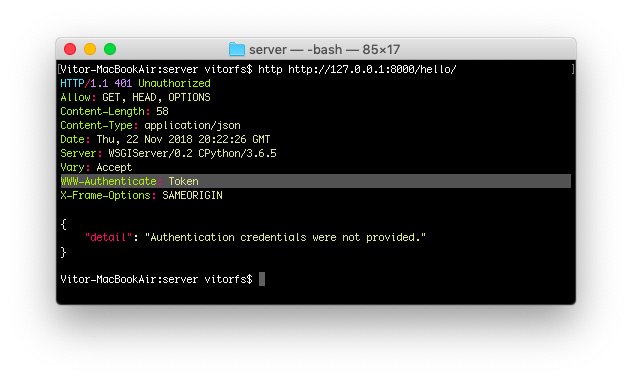Click the terminal cursor block at the prompt
Screen dimensions: 632x379
262,279
